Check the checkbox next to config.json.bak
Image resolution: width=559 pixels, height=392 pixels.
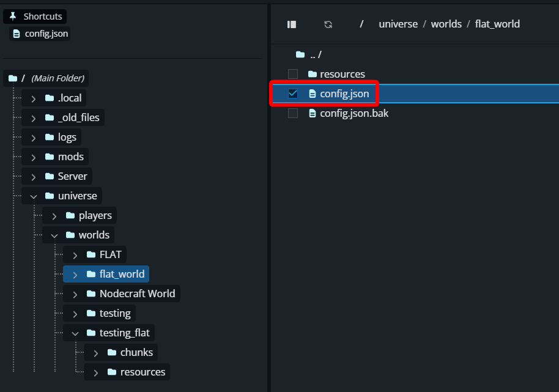292,113
